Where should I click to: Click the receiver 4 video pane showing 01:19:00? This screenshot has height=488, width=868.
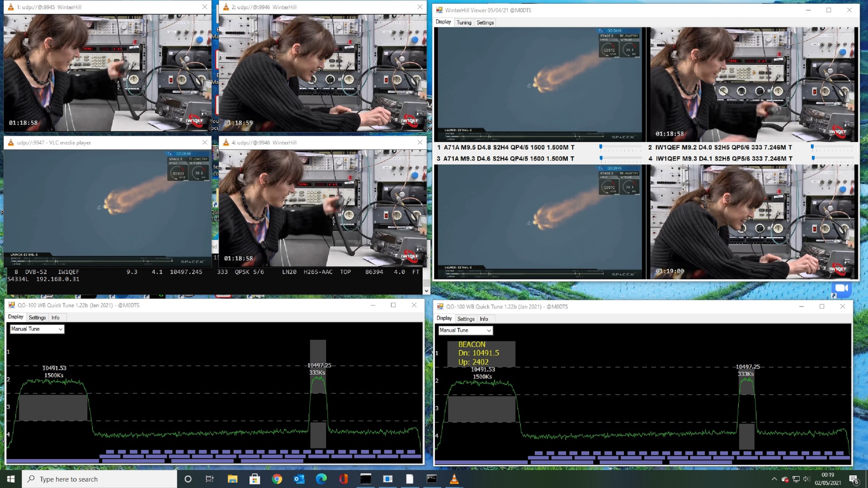tap(752, 222)
